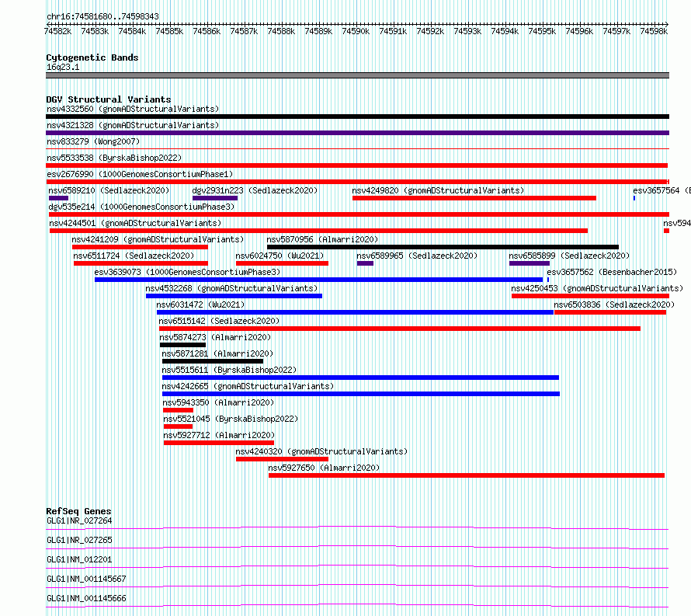This screenshot has width=691, height=616.
Task: Select the Cytogenetic Bands track title
Action: point(92,57)
